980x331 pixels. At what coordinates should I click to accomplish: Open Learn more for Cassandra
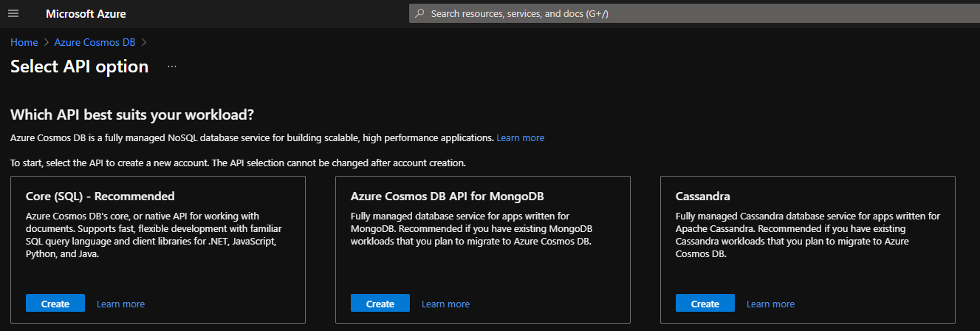(770, 304)
